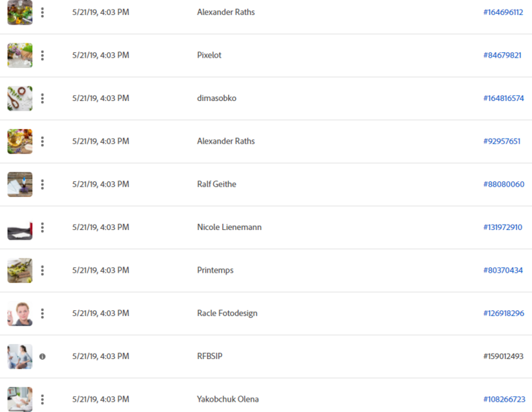Open more options for Printemps row
The height and width of the screenshot is (412, 532).
(43, 271)
